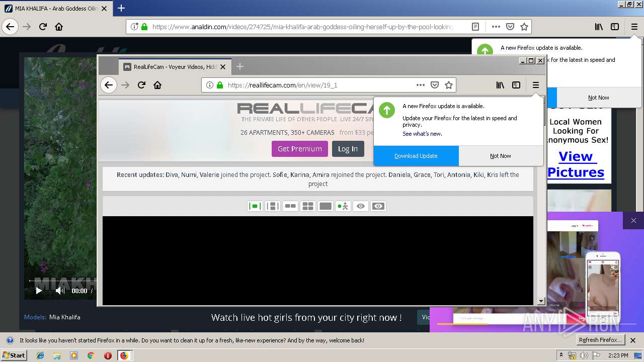Mute the video player volume
This screenshot has width=644, height=362.
point(60,291)
